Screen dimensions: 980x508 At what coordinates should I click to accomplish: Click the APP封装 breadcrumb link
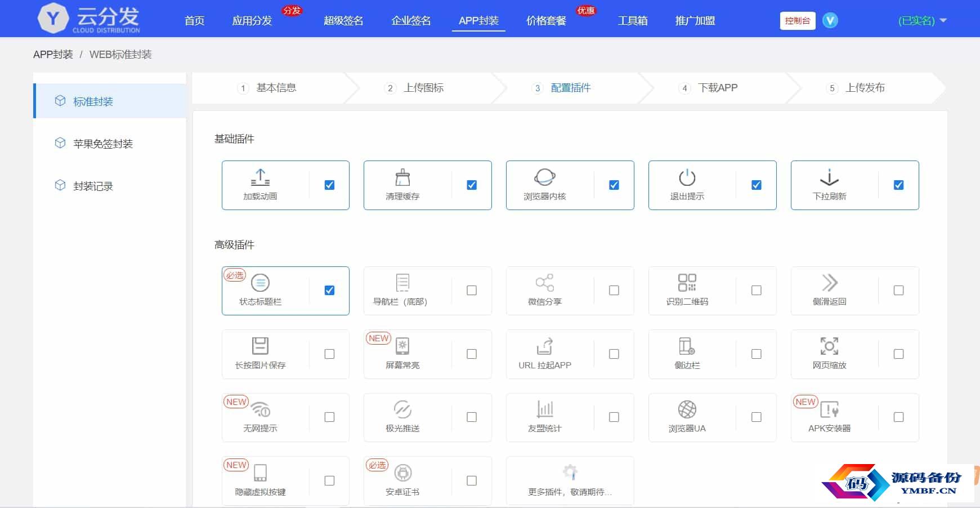pyautogui.click(x=53, y=55)
